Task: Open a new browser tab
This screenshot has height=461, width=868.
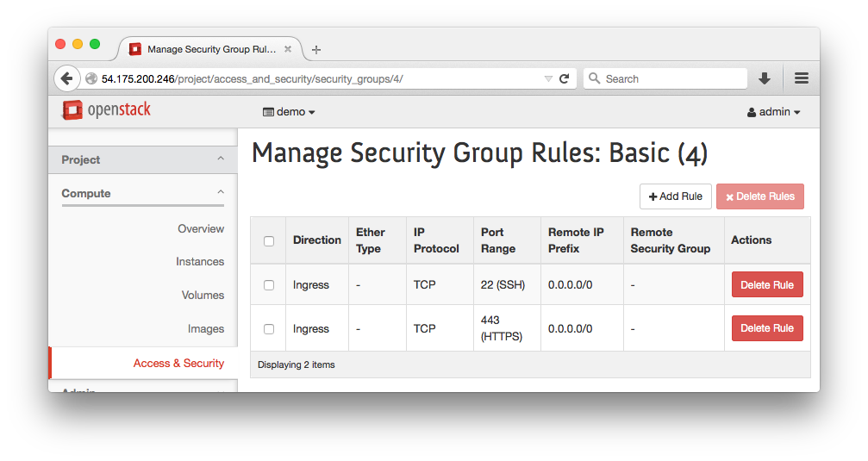Action: [316, 50]
